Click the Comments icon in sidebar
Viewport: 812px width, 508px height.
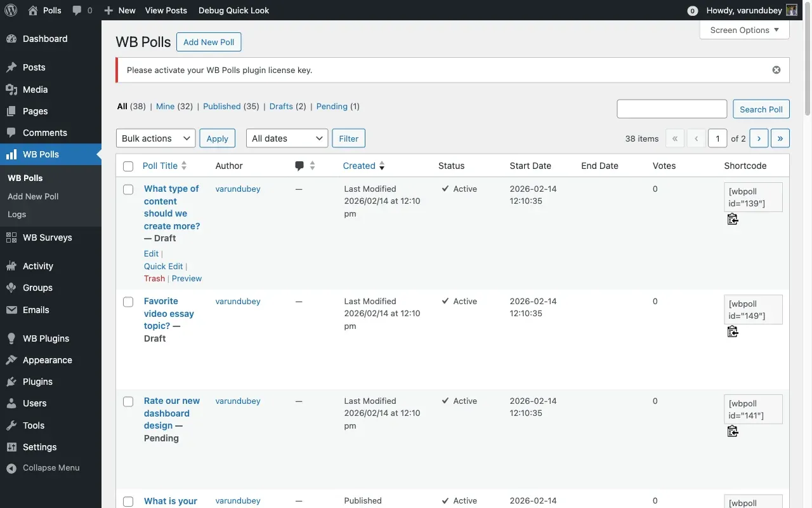click(x=11, y=133)
